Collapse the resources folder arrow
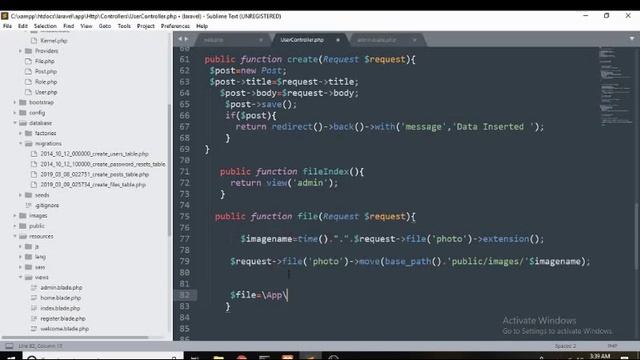The height and width of the screenshot is (360, 640). pyautogui.click(x=15, y=236)
